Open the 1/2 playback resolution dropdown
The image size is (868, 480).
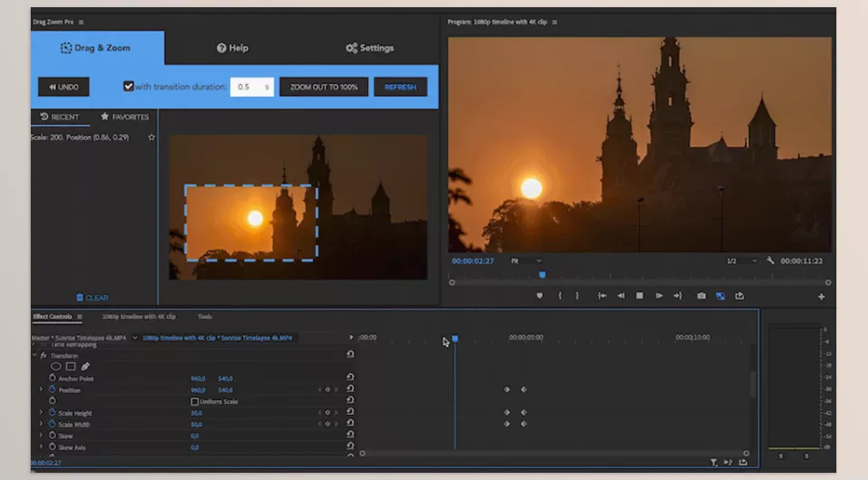pos(741,260)
